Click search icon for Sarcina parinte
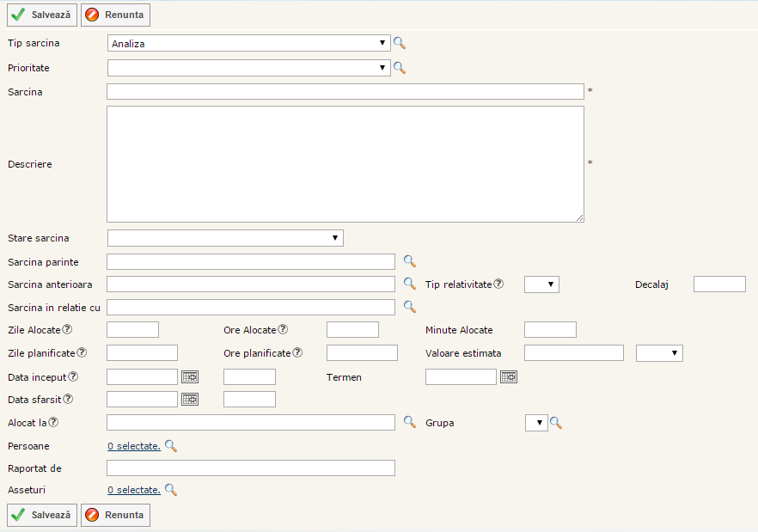758x532 pixels. click(410, 261)
